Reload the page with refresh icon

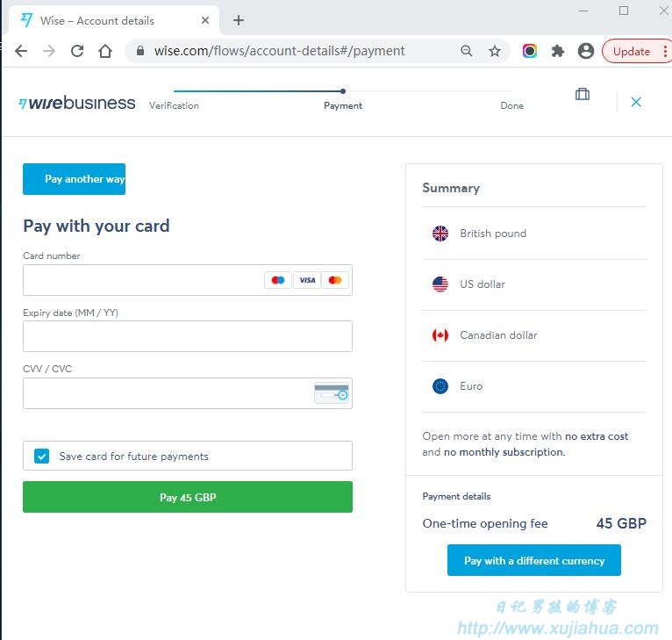[77, 51]
